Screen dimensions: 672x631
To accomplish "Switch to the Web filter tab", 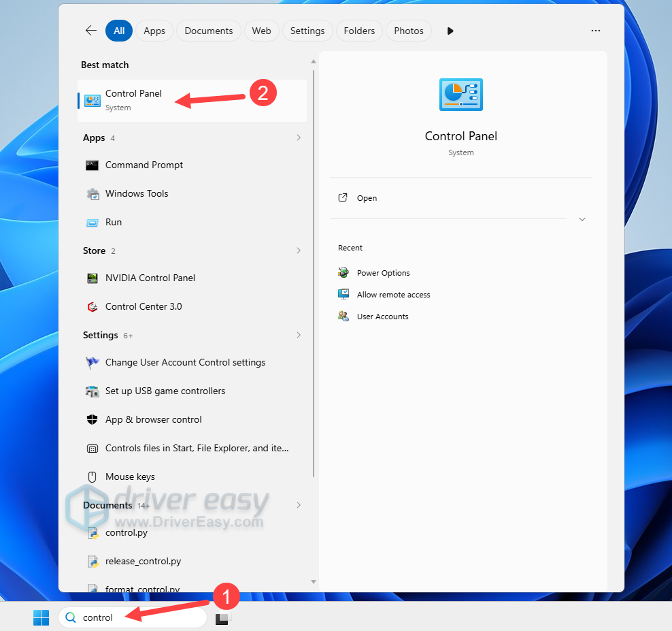I will tap(261, 31).
